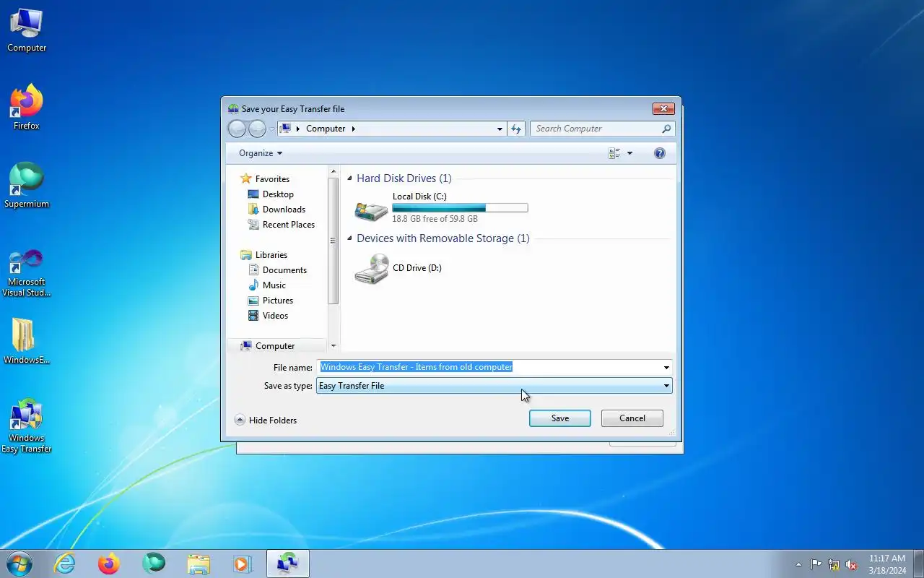Click the Supermium desktop shortcut
The height and width of the screenshot is (578, 924).
[x=27, y=186]
